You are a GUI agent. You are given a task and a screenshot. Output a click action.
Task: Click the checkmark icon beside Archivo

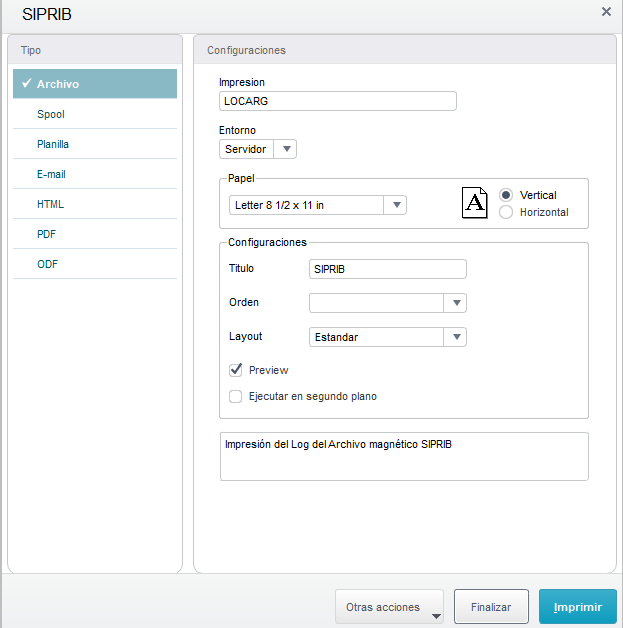(27, 83)
